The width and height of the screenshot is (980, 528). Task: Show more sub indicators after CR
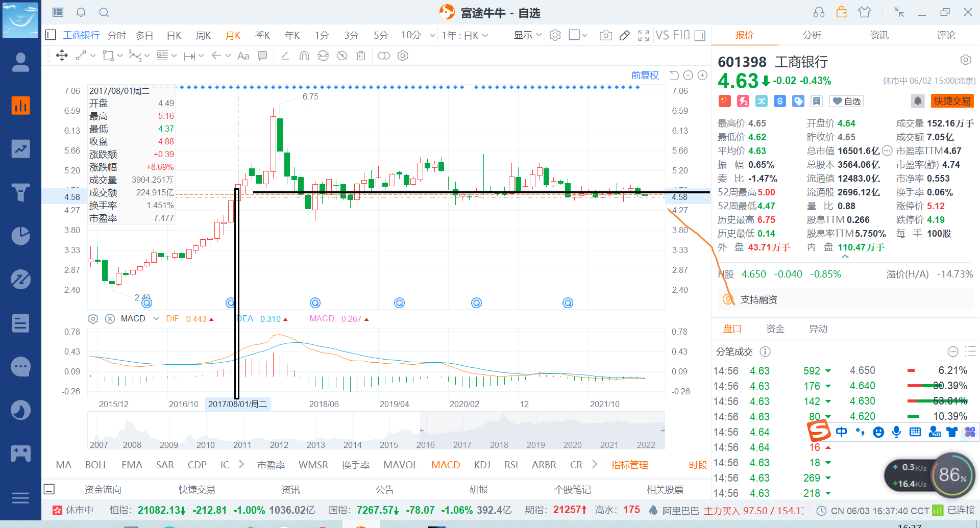click(x=595, y=465)
